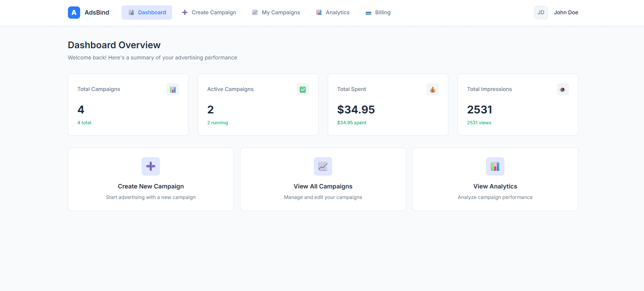Click the '$34.95 spent' green subtext
The image size is (644, 291).
pos(352,123)
